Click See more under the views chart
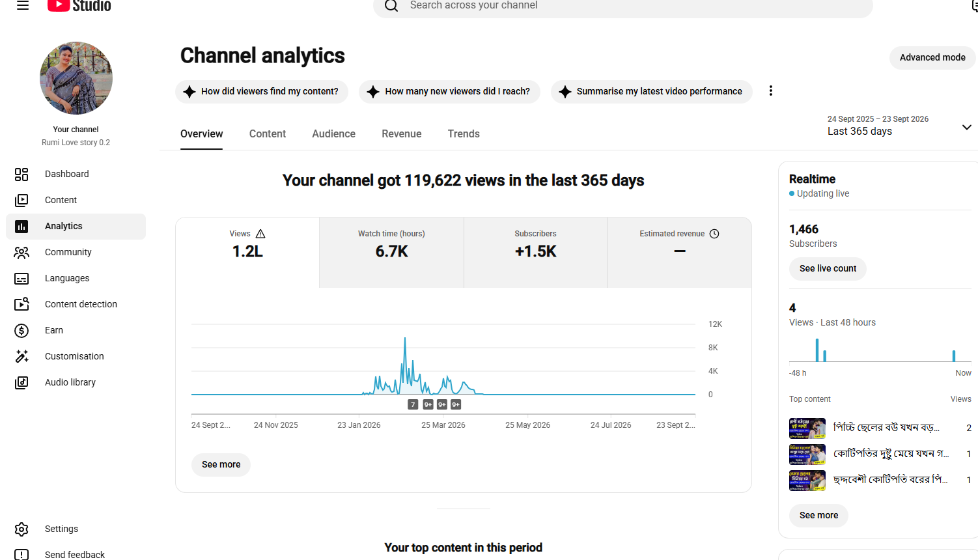Screen dimensions: 978x560 [x=221, y=464]
